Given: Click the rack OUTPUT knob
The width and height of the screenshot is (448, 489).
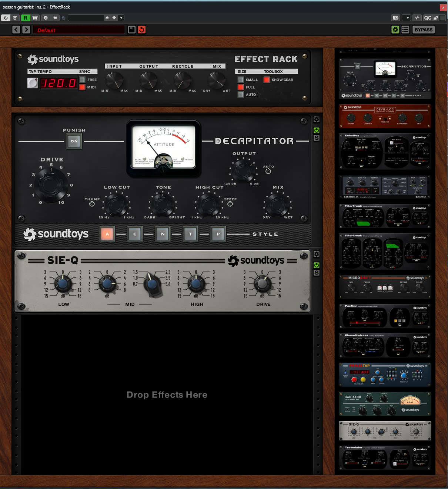Looking at the screenshot, I should [148, 80].
